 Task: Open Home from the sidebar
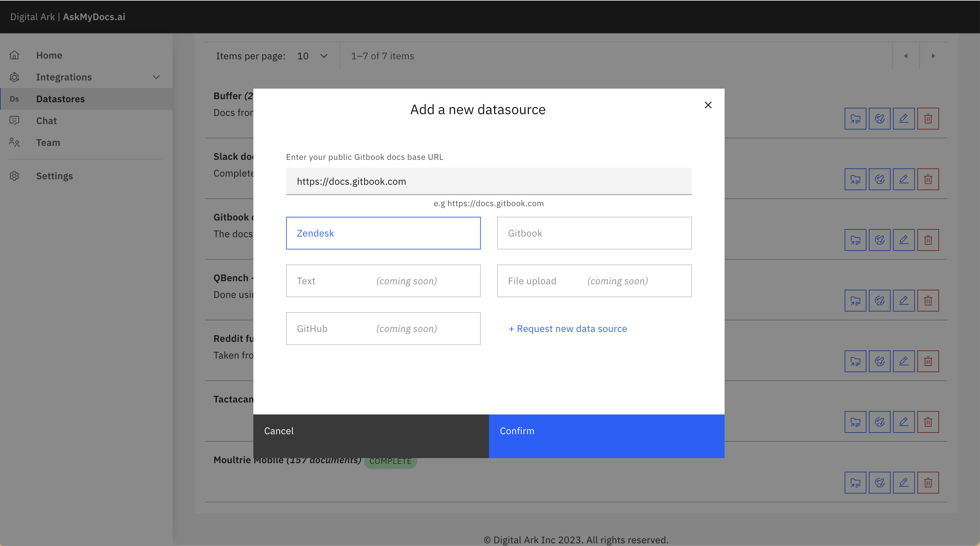(x=86, y=55)
